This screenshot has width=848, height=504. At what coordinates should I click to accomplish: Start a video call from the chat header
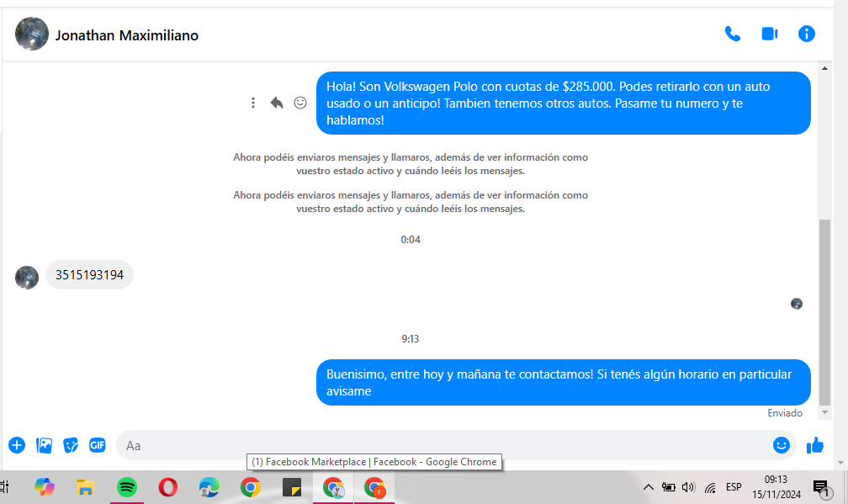point(769,34)
